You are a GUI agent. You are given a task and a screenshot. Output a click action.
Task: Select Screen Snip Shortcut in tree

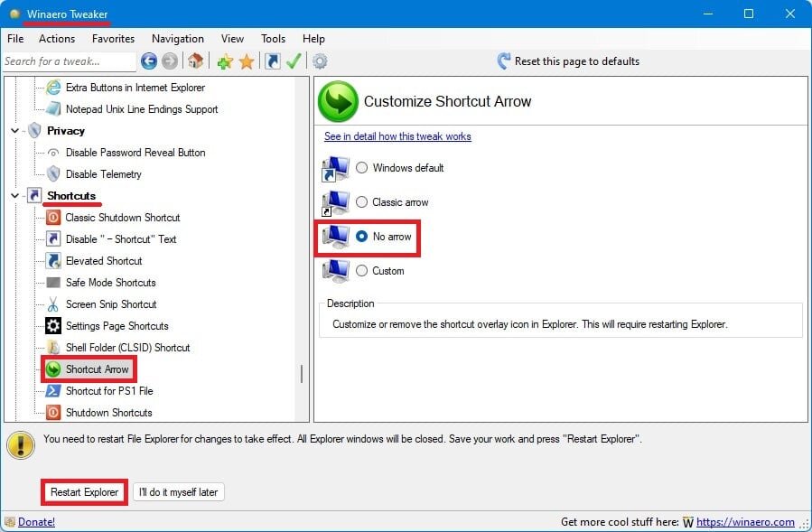click(111, 304)
